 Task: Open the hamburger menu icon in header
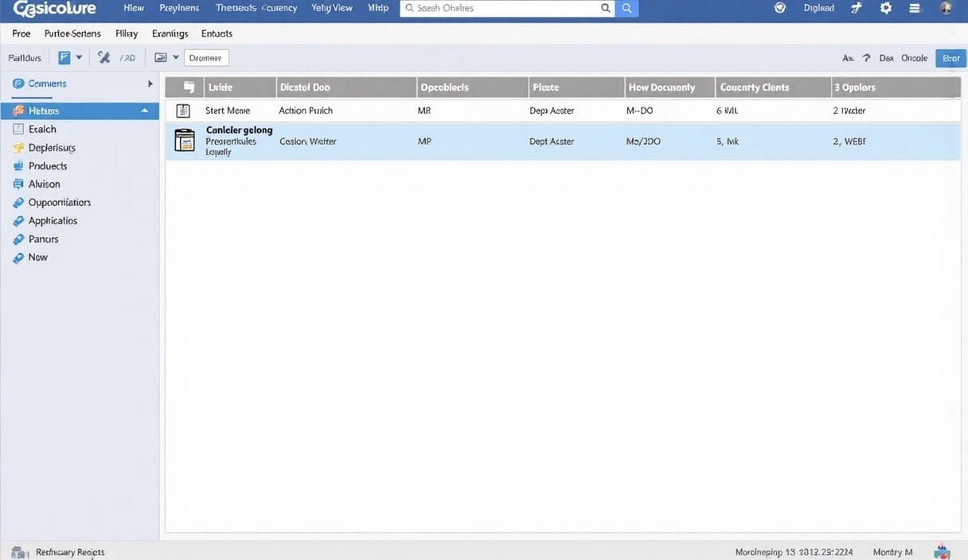point(915,8)
